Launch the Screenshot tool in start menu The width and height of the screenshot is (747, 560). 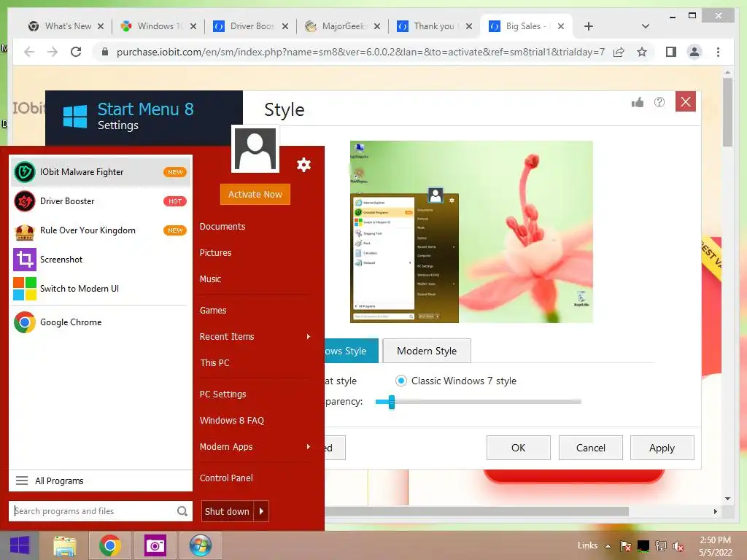[101, 260]
